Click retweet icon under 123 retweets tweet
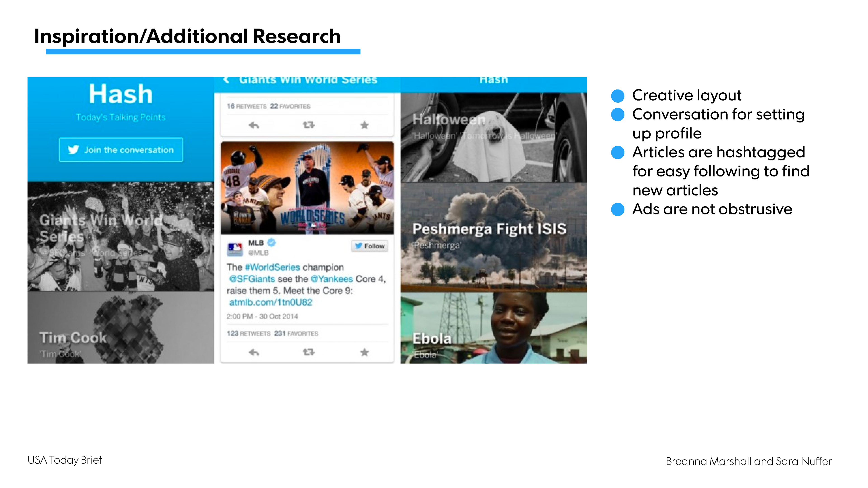This screenshot has height=488, width=868. 309,352
